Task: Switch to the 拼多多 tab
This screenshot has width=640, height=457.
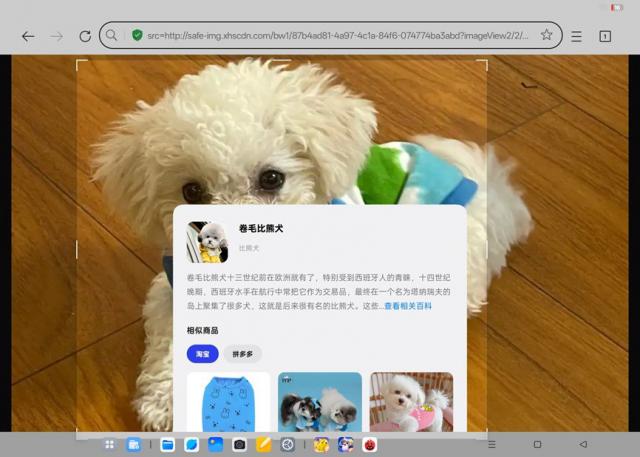Action: pyautogui.click(x=243, y=354)
